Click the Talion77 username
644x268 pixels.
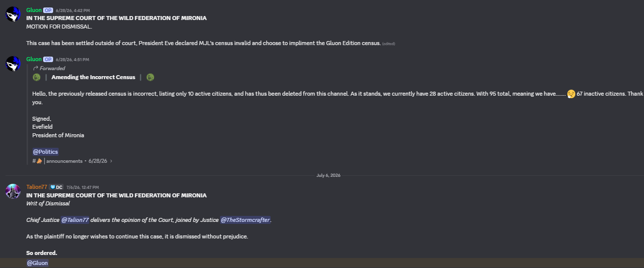click(x=37, y=187)
